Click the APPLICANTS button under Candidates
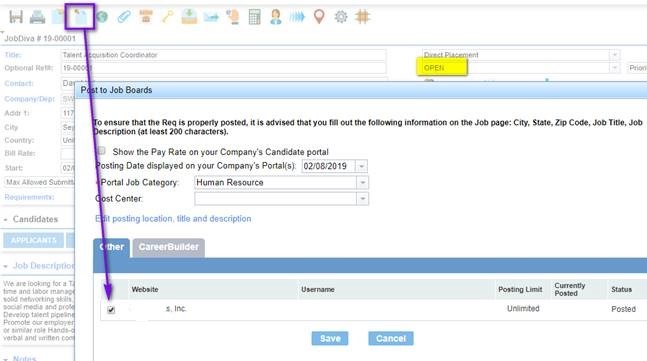 coord(33,240)
